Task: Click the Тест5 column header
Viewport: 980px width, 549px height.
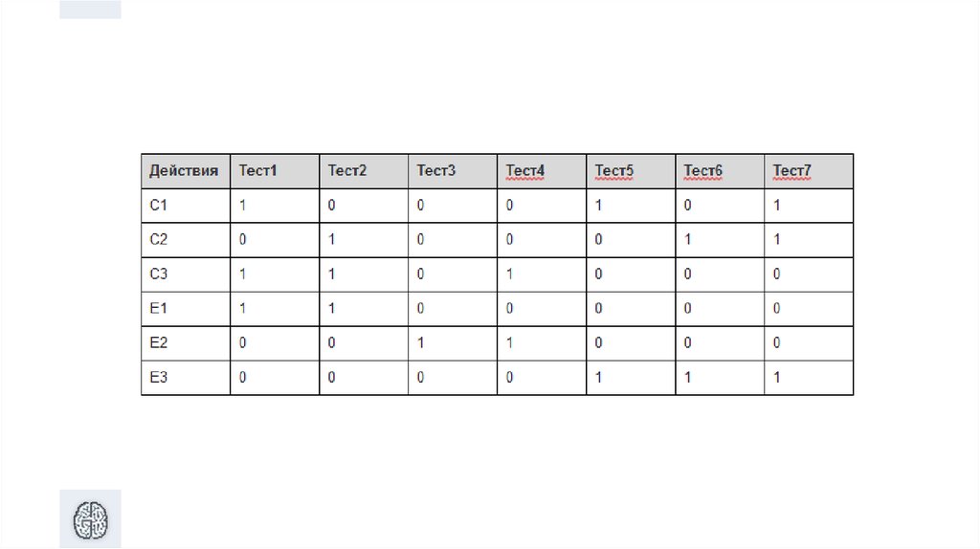Action: [x=614, y=171]
